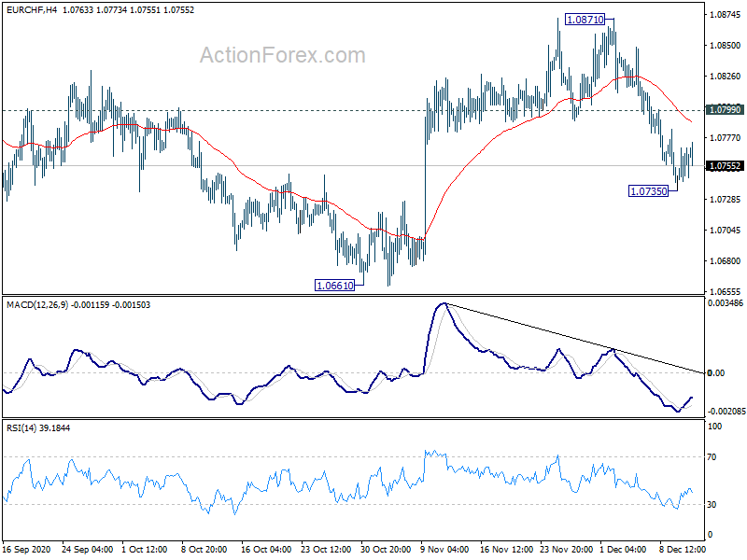Click the 1.07350 low price label
The width and height of the screenshot is (747, 560).
click(648, 191)
